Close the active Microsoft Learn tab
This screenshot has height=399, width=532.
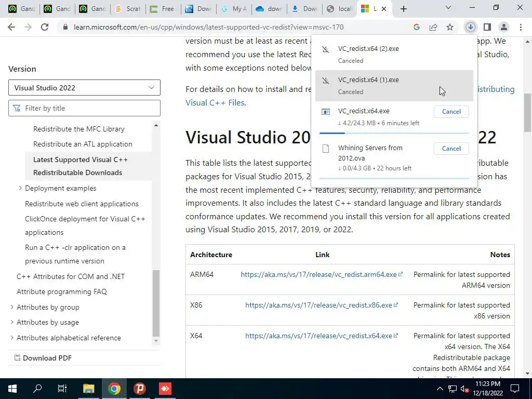[384, 9]
